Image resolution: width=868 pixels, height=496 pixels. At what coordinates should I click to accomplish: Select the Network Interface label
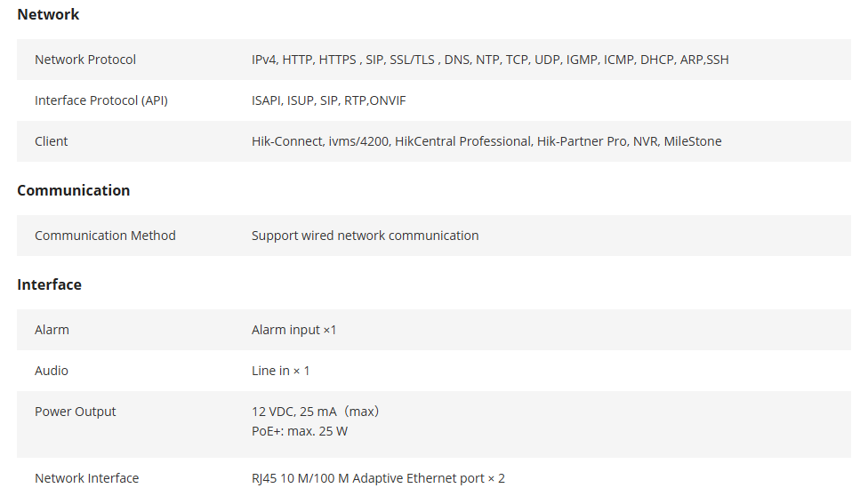pos(87,478)
